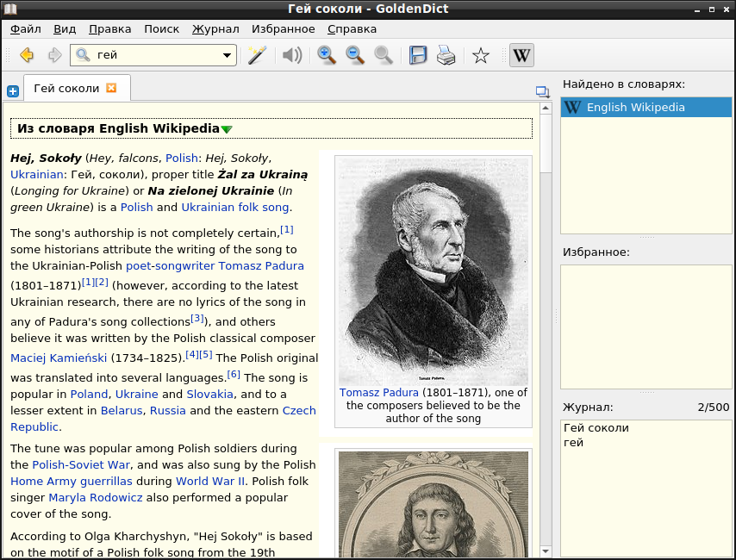Open the poet-songwriter link

coord(170,265)
